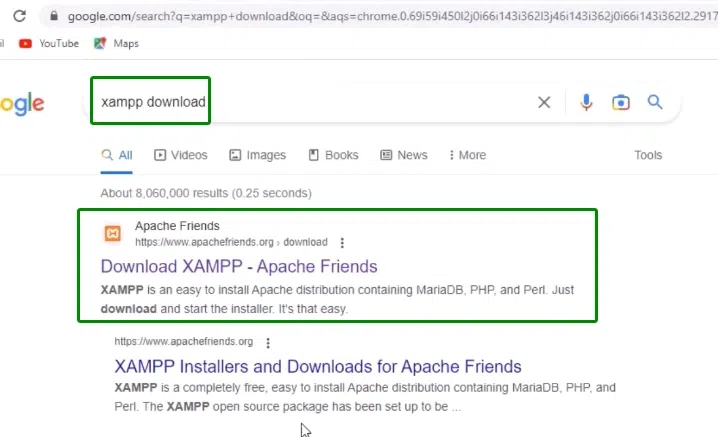Click the first result's description snippet

(x=337, y=300)
